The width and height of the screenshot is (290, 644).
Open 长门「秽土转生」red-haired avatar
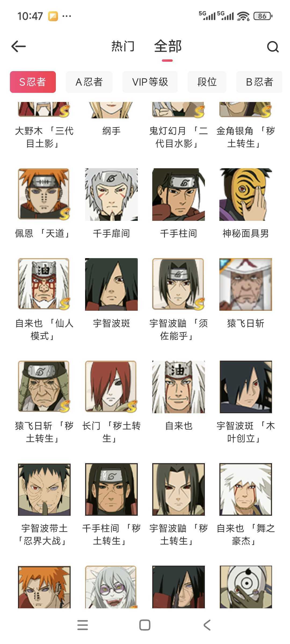pyautogui.click(x=111, y=387)
